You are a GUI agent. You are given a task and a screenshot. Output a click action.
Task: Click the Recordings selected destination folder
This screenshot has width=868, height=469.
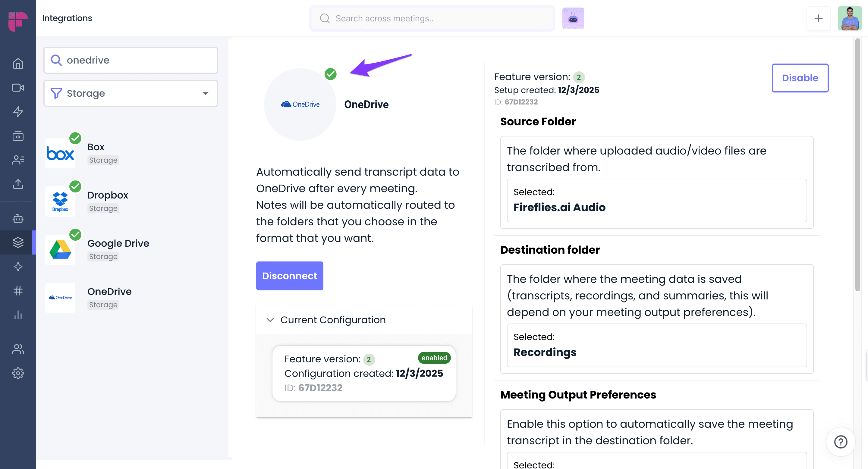(656, 345)
